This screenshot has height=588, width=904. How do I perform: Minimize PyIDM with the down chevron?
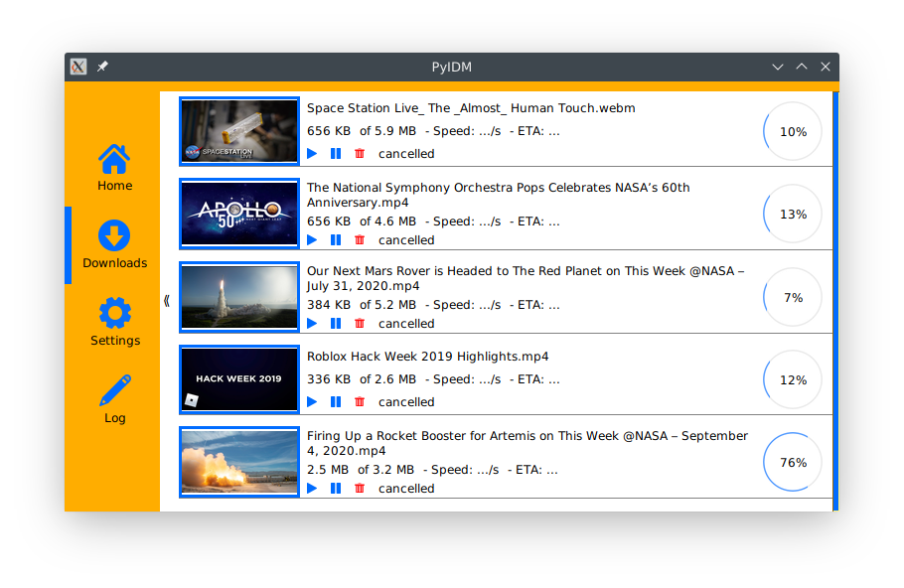pos(778,67)
